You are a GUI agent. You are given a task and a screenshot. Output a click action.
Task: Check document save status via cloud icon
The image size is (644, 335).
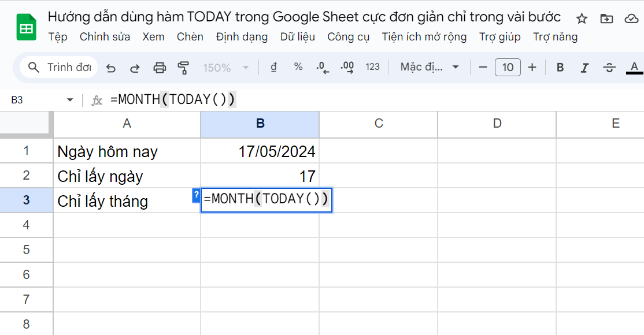(x=632, y=19)
